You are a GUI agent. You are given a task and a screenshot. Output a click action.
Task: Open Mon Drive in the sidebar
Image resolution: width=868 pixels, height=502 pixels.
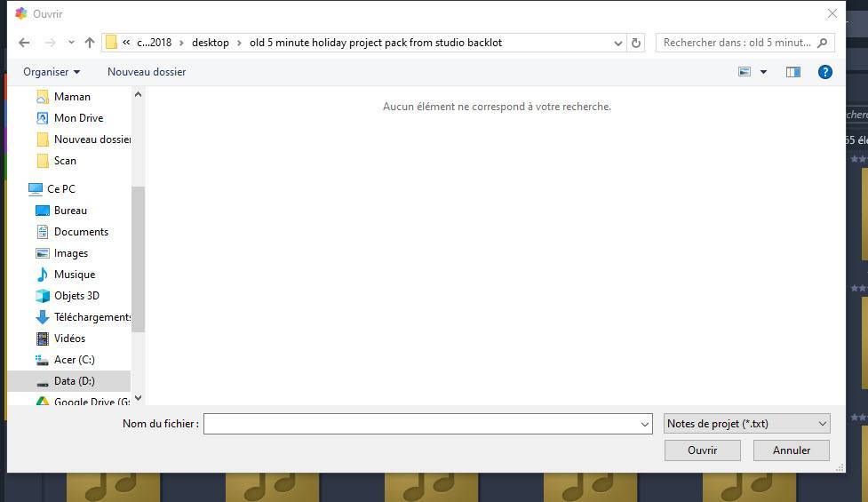pyautogui.click(x=78, y=118)
